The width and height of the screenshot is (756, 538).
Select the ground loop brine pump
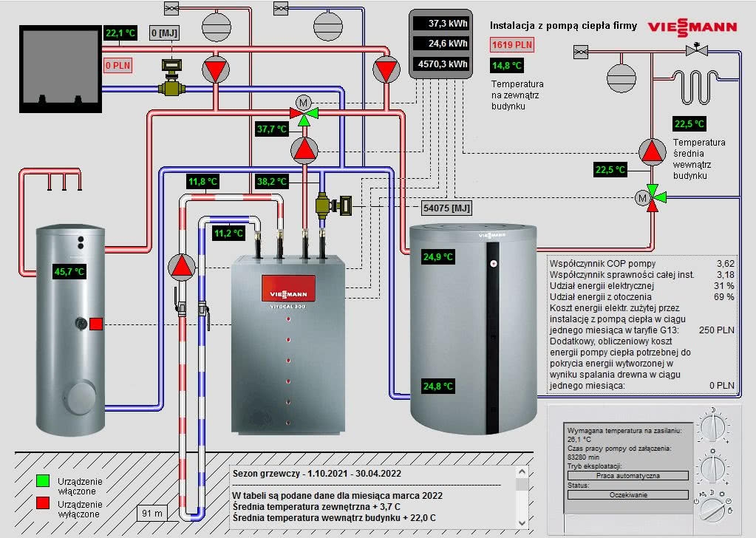182,267
